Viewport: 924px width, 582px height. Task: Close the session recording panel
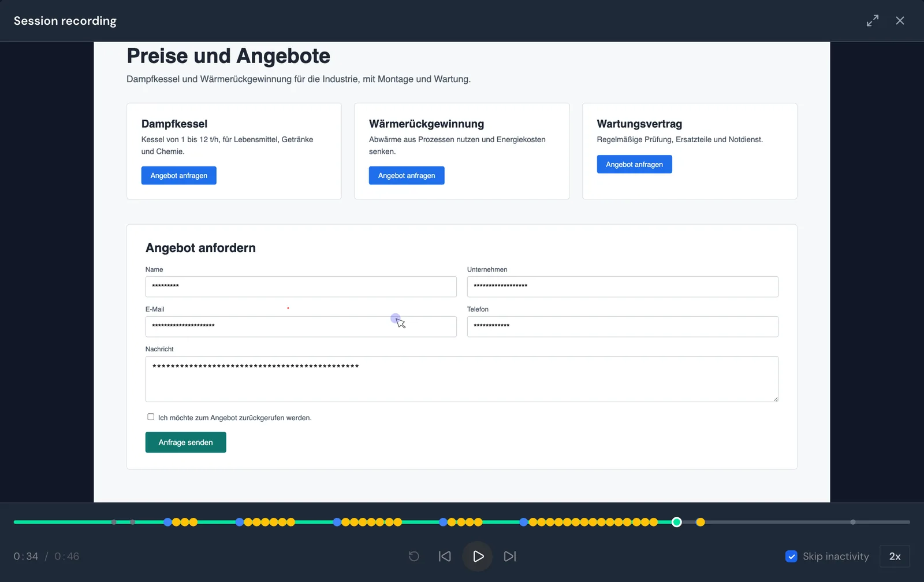(x=900, y=21)
